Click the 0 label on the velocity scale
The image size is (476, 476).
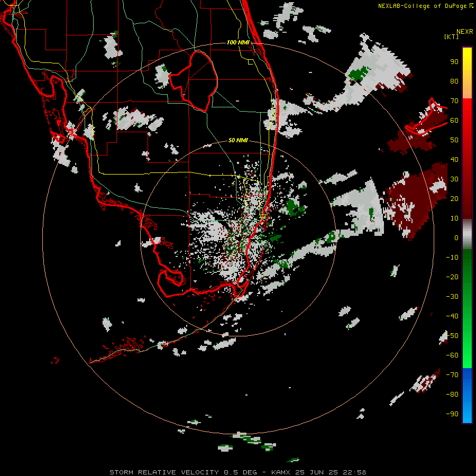click(456, 237)
